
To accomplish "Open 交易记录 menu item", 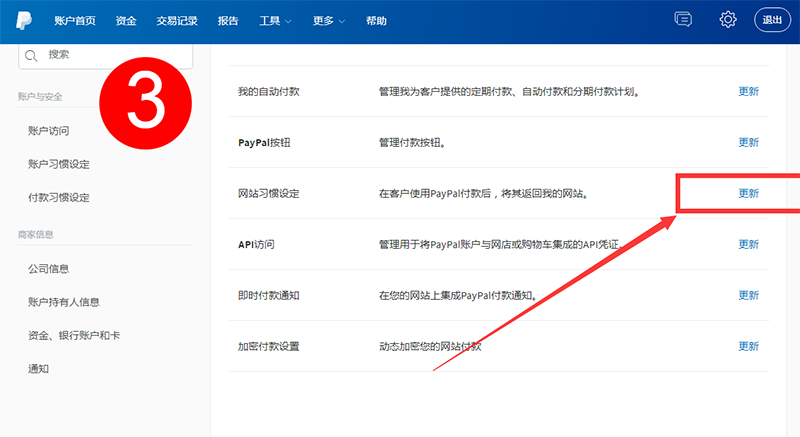I will coord(179,20).
